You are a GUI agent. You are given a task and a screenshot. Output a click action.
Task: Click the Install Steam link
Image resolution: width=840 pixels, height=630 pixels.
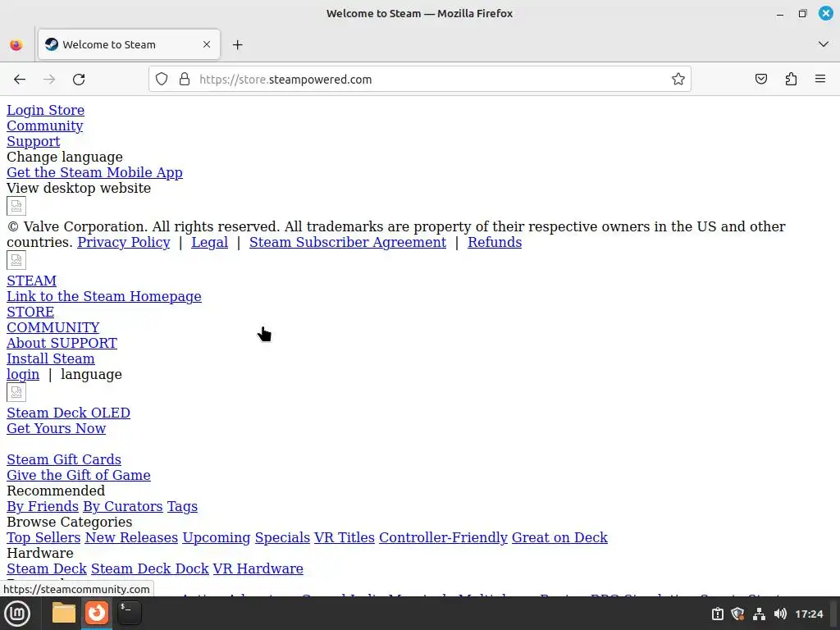click(51, 358)
